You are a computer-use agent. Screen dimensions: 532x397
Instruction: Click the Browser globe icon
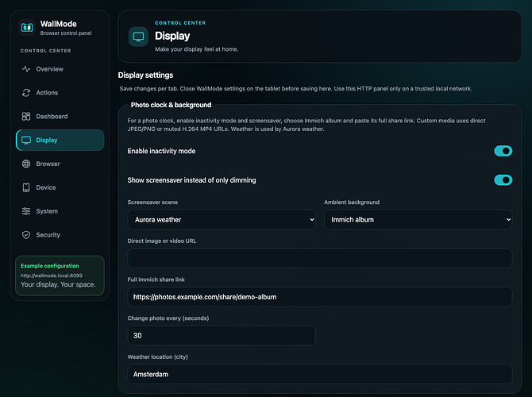coord(26,164)
